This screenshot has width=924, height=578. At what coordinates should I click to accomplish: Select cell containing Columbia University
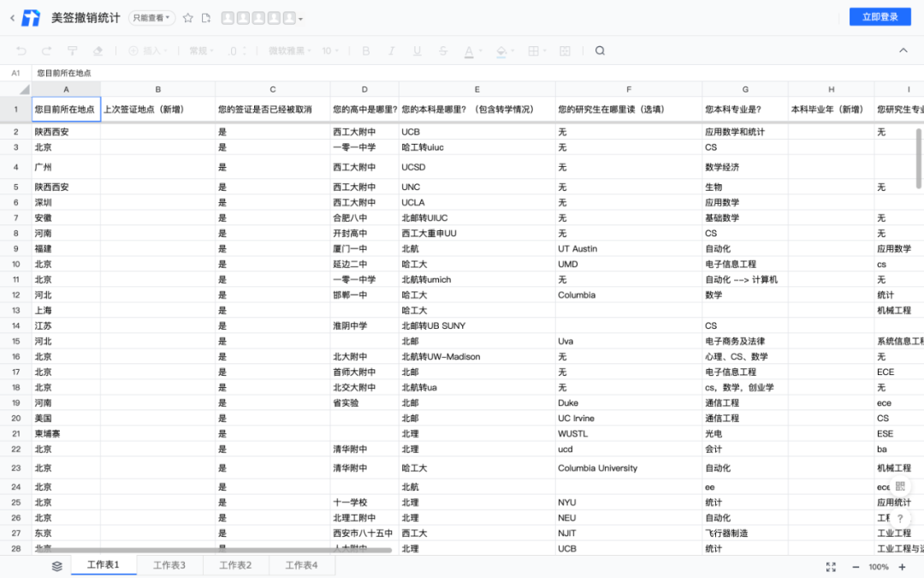pyautogui.click(x=628, y=468)
